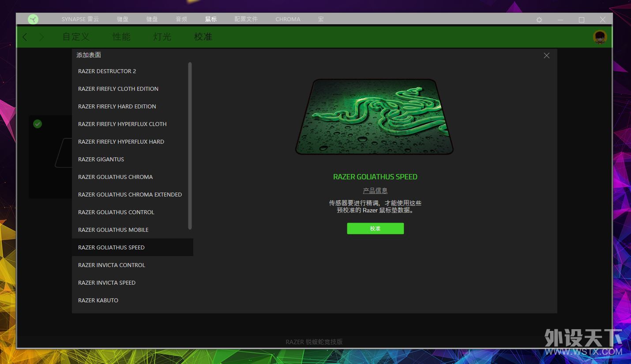Select RAZER GOLIATHUS MOBILE surface
This screenshot has height=364, width=631.
(x=132, y=230)
